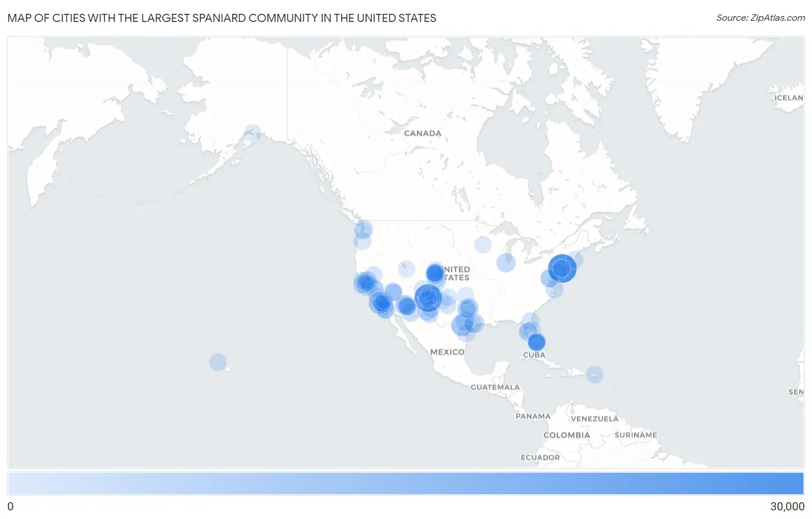
Task: Click the ICELAN label at the map edge
Action: tap(789, 98)
